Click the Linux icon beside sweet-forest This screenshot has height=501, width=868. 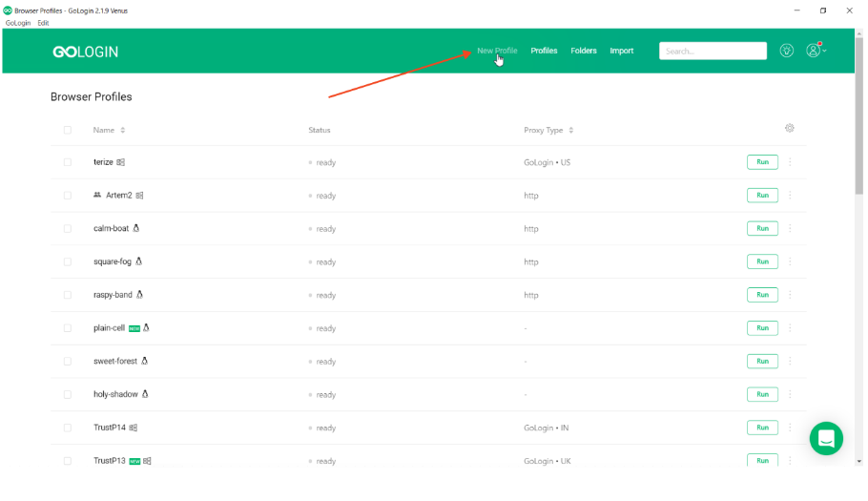[x=144, y=361]
